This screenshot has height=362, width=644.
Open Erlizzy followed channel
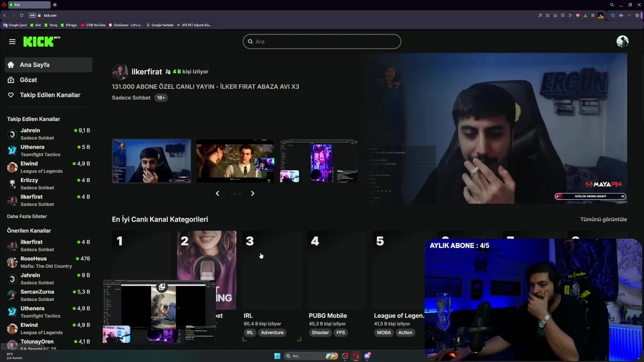tap(48, 184)
